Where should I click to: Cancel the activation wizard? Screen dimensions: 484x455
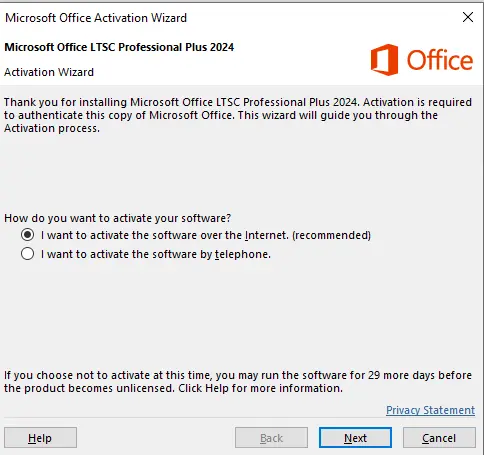point(439,438)
